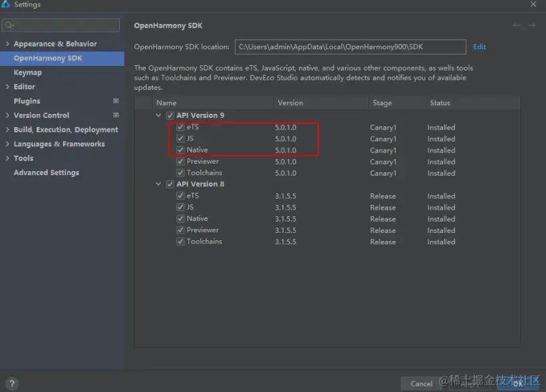
Task: Toggle Previewer checkbox version 5.0.1.0
Action: (x=180, y=162)
